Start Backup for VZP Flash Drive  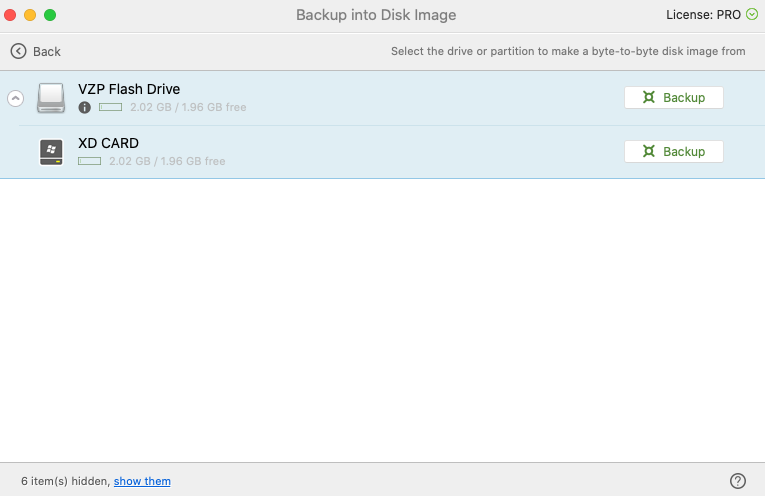pos(673,98)
